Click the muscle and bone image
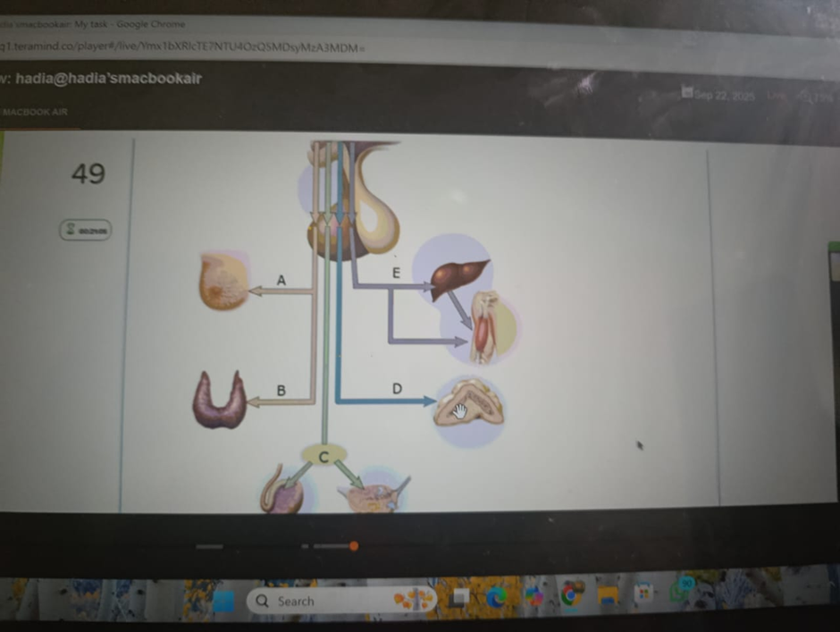Image resolution: width=840 pixels, height=632 pixels. pos(487,327)
